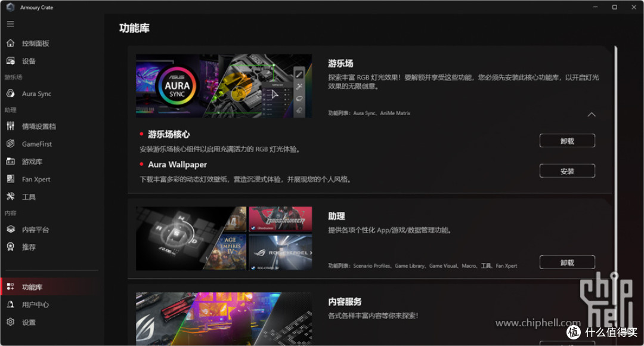
Task: Click the Aura Wallpaper item title
Action: click(178, 165)
